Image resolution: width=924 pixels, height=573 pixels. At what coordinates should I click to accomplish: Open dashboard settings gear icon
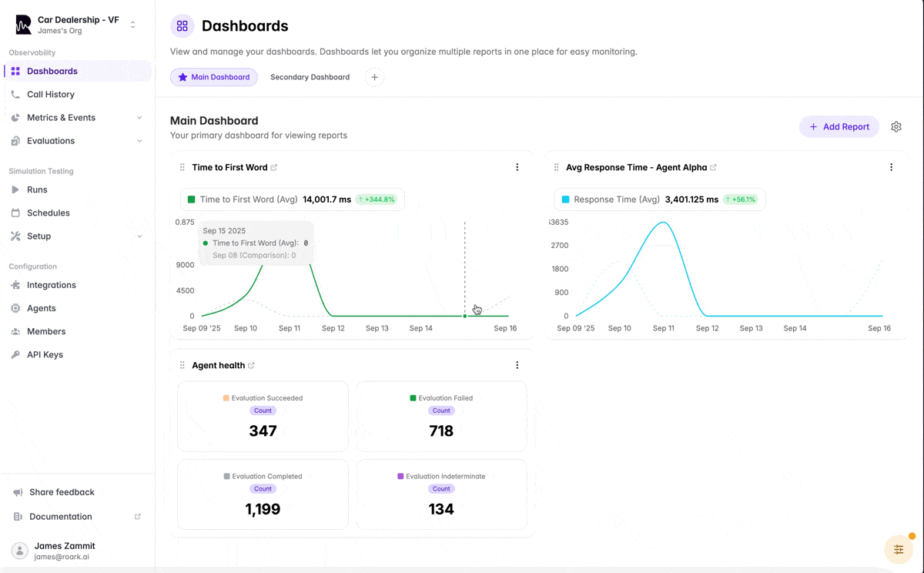tap(896, 127)
